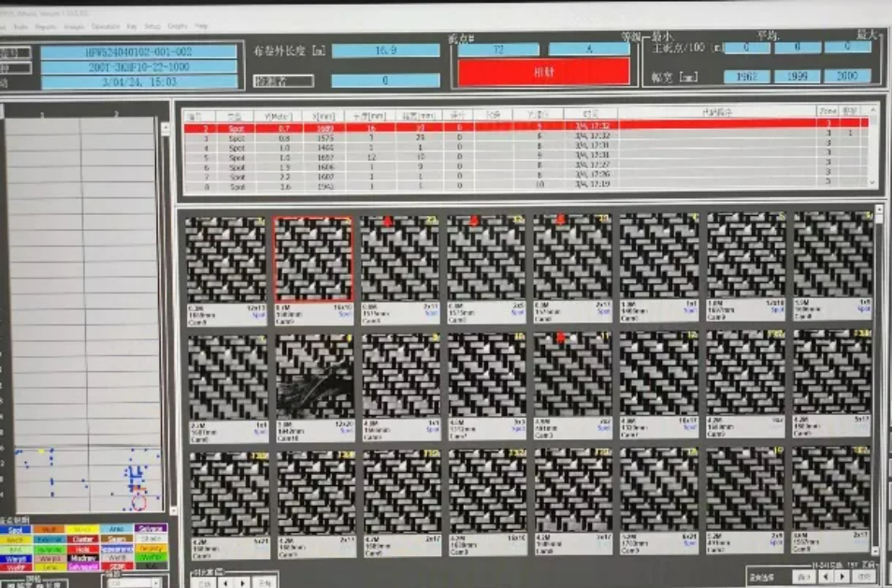The image size is (892, 588).
Task: Click the Zone column header in table
Action: [827, 111]
